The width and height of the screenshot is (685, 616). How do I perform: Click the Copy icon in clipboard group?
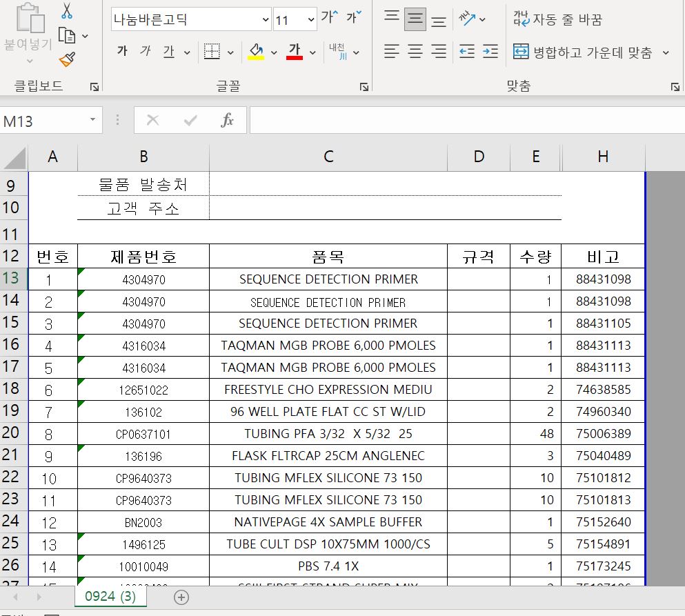tap(67, 36)
